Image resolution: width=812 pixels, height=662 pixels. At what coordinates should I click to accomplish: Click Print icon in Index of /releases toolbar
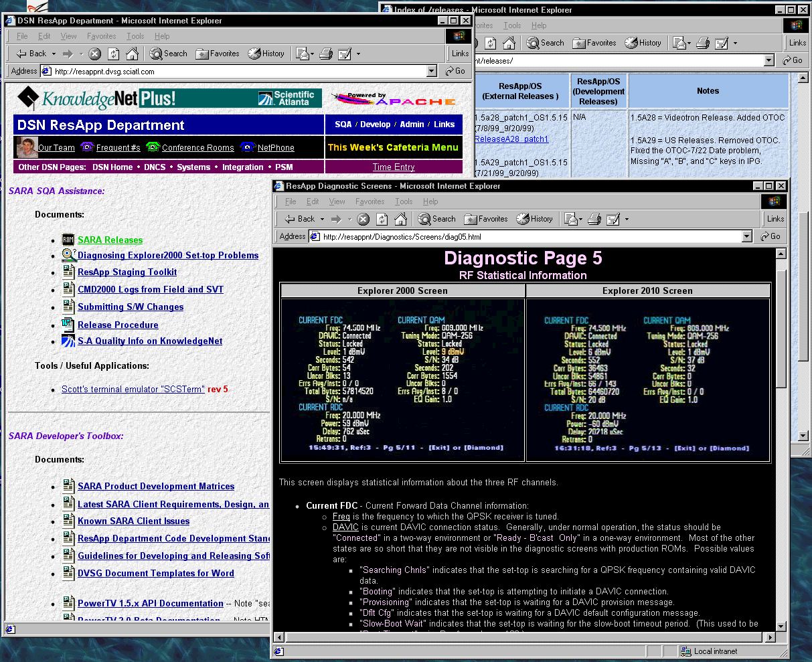(x=703, y=43)
